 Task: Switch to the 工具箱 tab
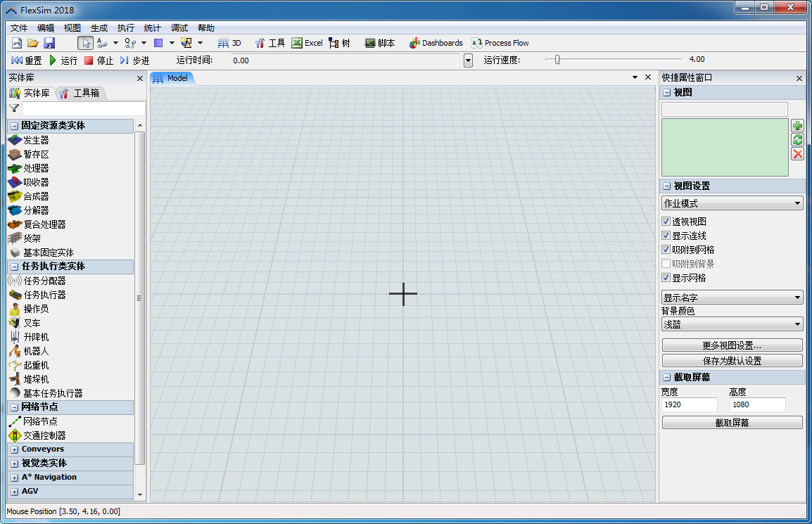(80, 93)
